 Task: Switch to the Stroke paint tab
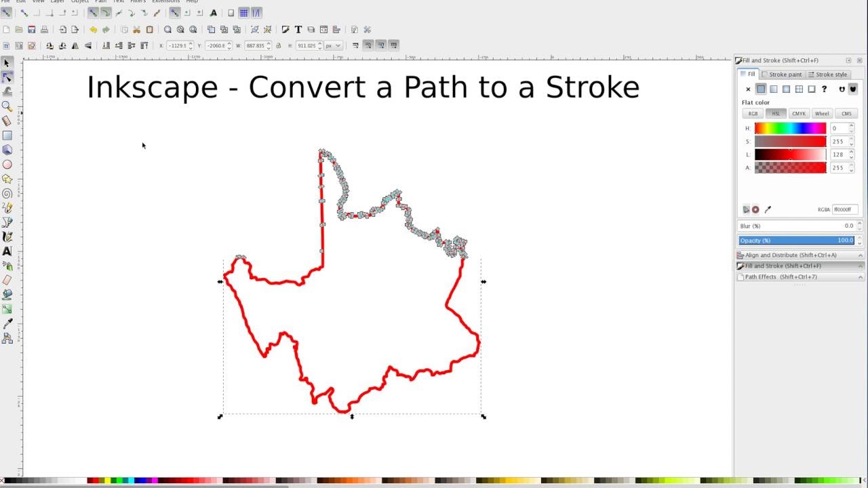(782, 75)
